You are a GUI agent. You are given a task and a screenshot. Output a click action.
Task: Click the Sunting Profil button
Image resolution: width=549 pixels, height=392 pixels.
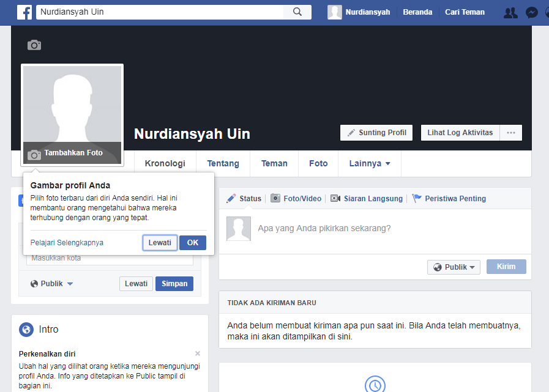[x=376, y=132]
